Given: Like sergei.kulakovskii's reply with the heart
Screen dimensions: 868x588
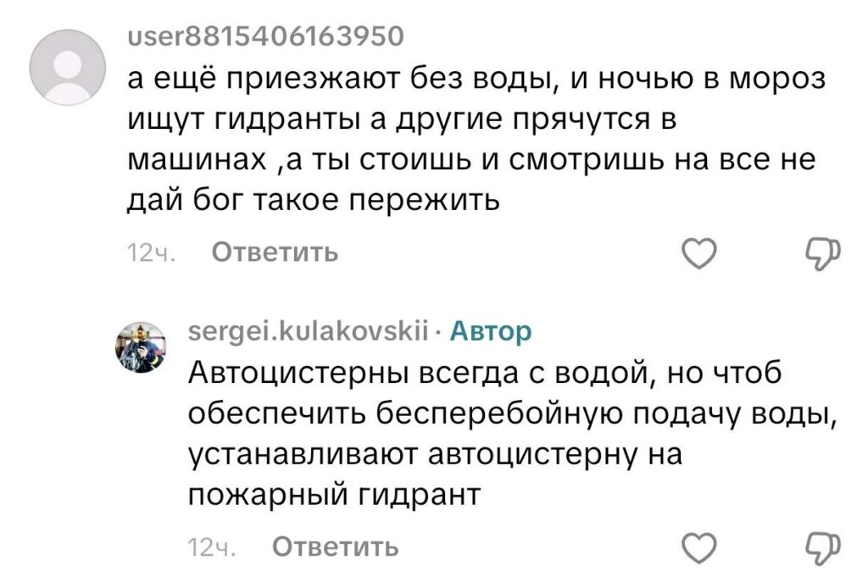Looking at the screenshot, I should (x=698, y=548).
